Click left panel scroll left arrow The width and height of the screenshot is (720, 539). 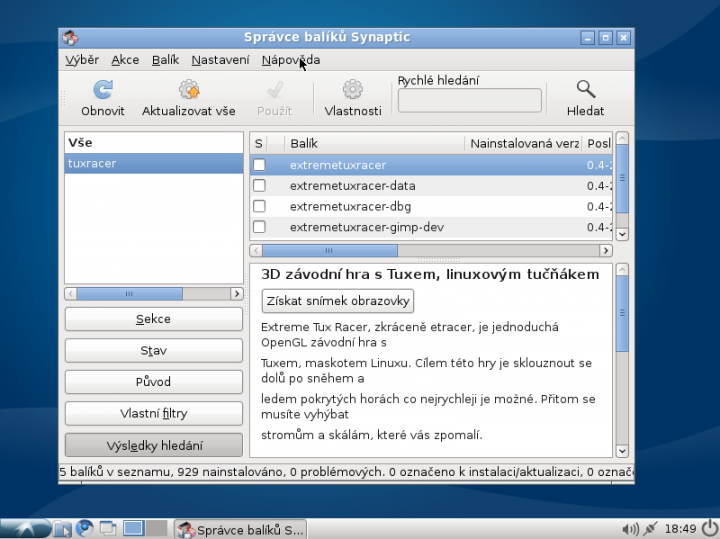click(x=71, y=294)
